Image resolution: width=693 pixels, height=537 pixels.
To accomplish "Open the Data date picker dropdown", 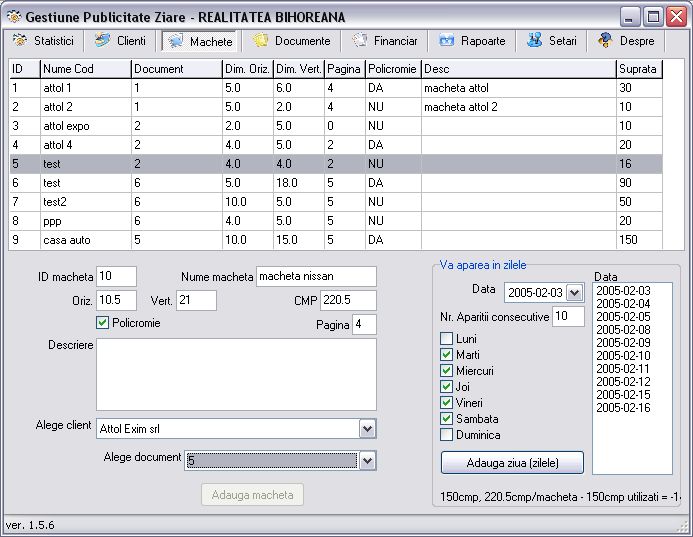I will (x=574, y=293).
